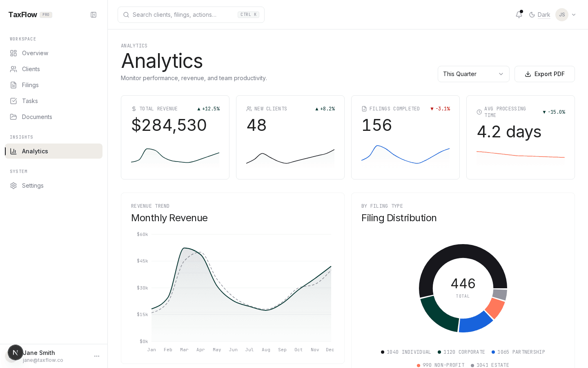
Task: Click the $284,530 revenue value
Action: click(169, 125)
